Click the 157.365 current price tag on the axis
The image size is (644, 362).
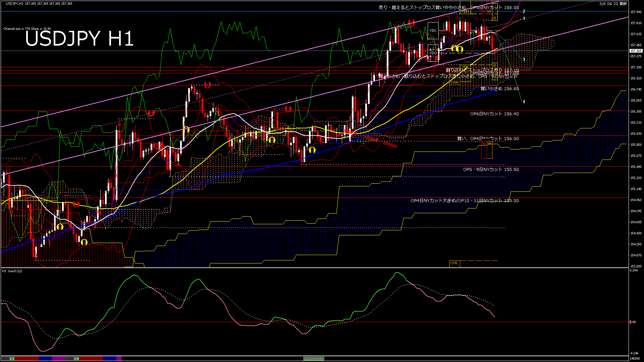pos(636,51)
